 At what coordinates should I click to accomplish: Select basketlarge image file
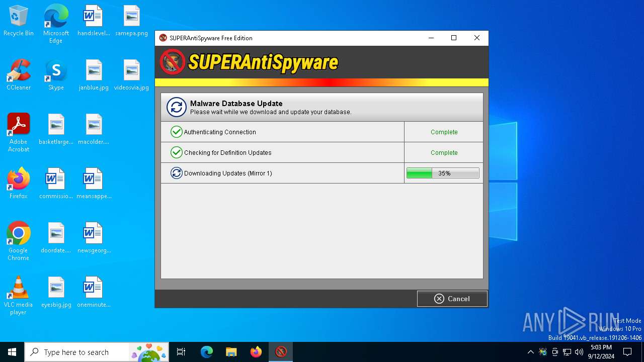pyautogui.click(x=56, y=129)
